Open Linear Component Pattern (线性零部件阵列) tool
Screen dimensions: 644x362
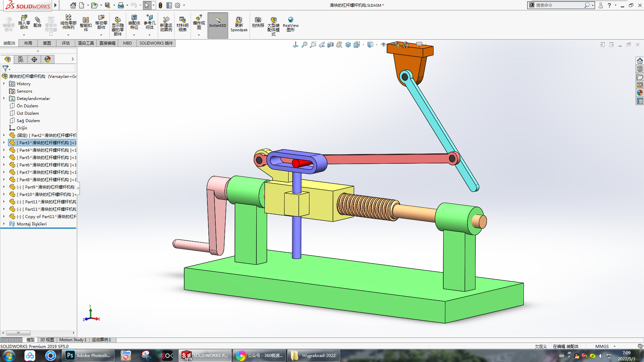(68, 22)
